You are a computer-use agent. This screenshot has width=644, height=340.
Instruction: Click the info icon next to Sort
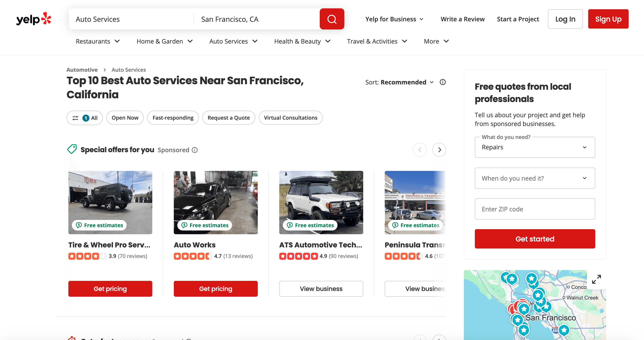(443, 82)
